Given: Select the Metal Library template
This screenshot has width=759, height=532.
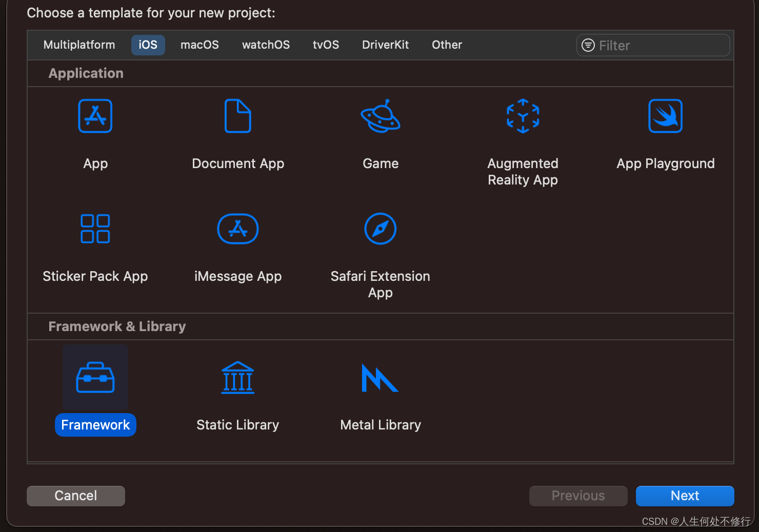Looking at the screenshot, I should tap(380, 378).
